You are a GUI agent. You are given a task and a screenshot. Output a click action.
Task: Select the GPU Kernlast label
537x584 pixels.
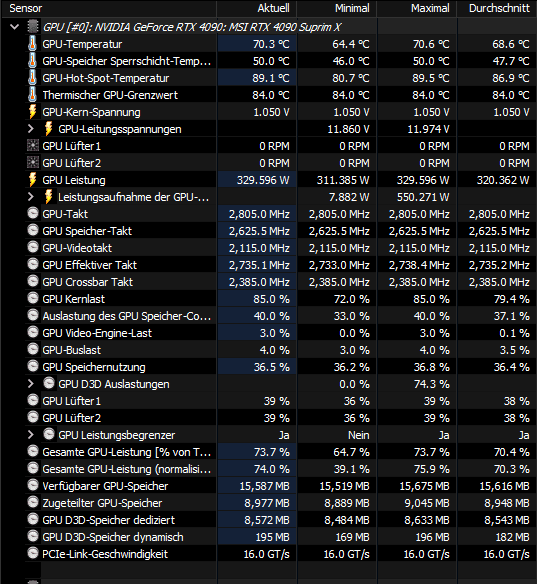click(x=73, y=299)
